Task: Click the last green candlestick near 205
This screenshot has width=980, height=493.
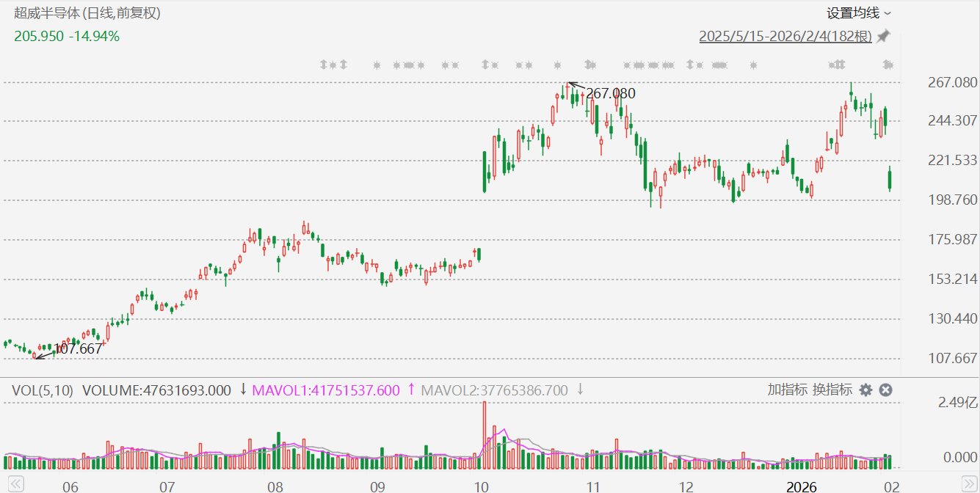Action: (x=890, y=178)
